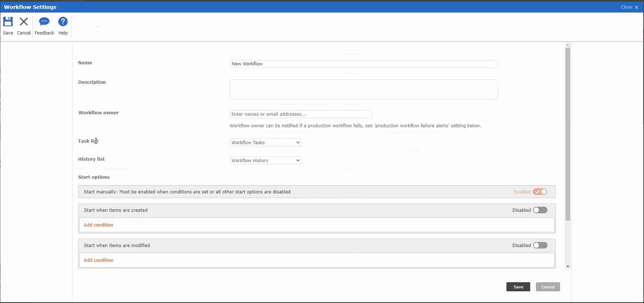Image resolution: width=644 pixels, height=303 pixels.
Task: Add condition for items modified
Action: click(x=98, y=260)
